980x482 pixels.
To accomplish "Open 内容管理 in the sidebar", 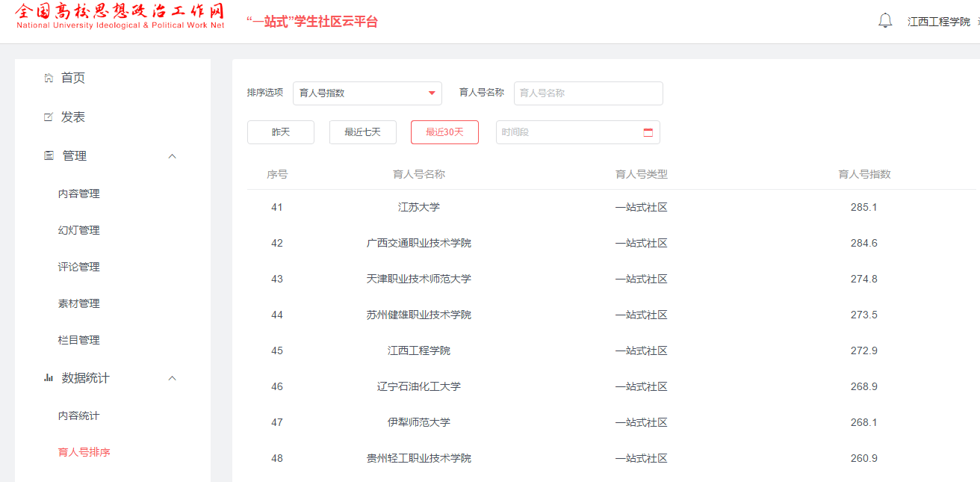I will [79, 194].
